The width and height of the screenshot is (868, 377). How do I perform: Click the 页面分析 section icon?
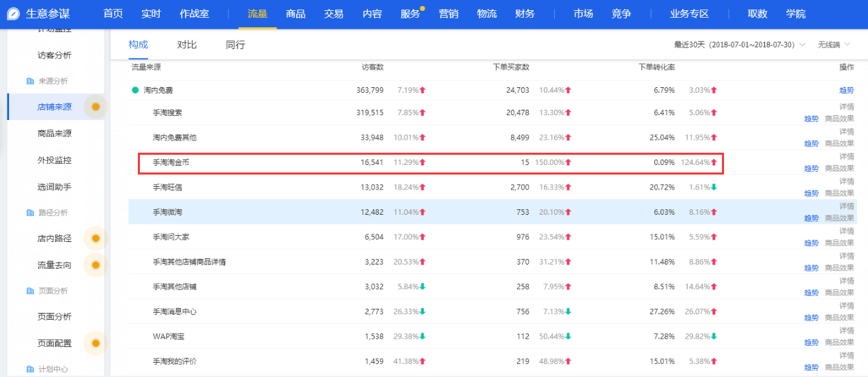click(x=30, y=291)
